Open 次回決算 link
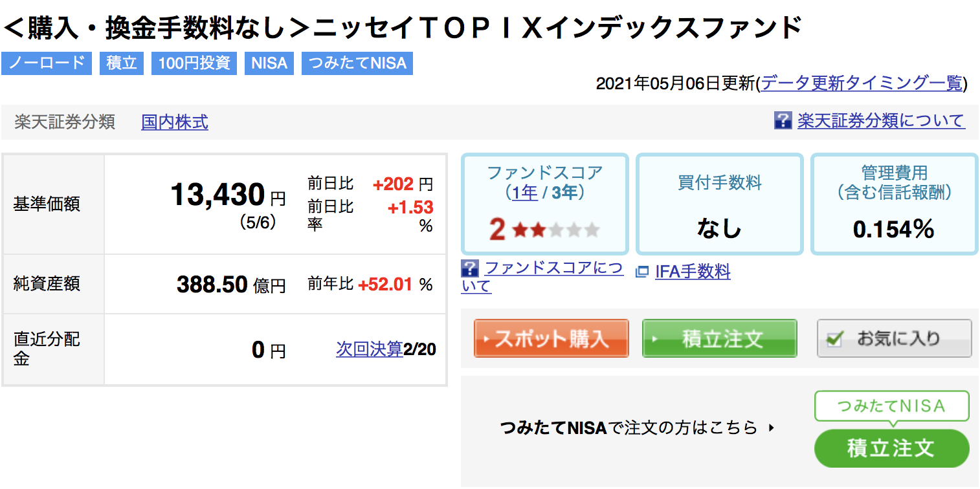The height and width of the screenshot is (489, 980). [x=370, y=349]
